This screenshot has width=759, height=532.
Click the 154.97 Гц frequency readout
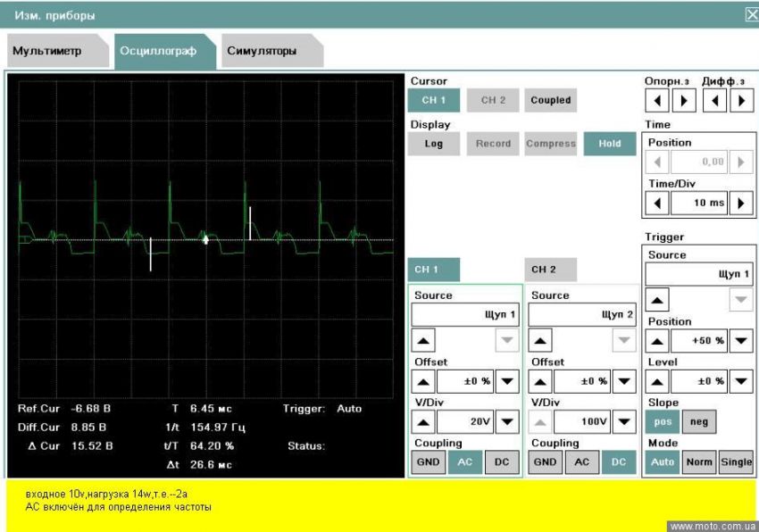coord(218,428)
